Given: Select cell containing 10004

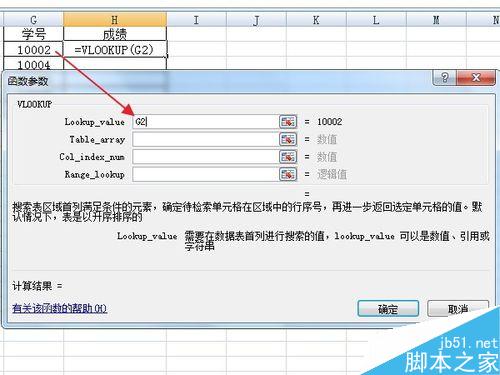Looking at the screenshot, I should point(33,64).
